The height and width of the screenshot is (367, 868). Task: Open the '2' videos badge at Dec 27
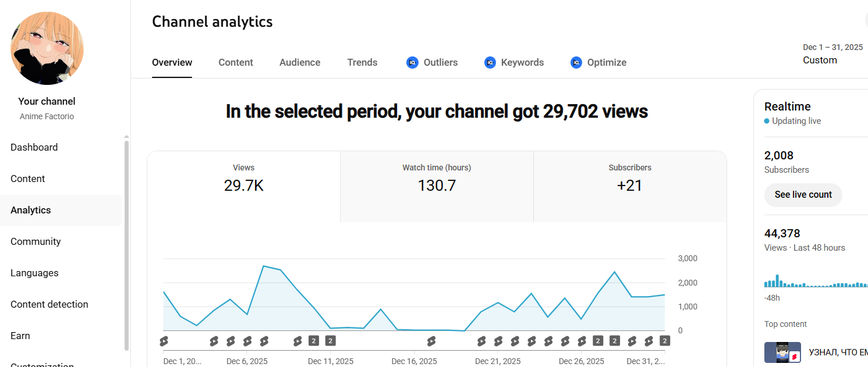(x=598, y=341)
